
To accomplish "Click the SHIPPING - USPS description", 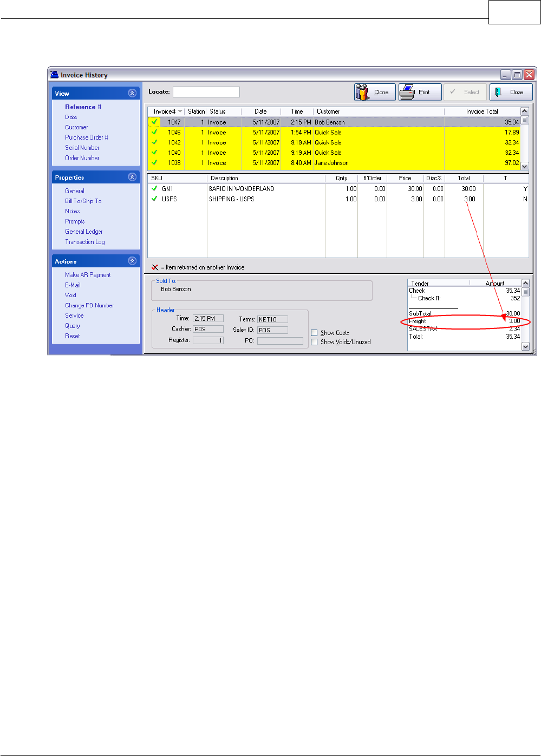I will (x=231, y=199).
